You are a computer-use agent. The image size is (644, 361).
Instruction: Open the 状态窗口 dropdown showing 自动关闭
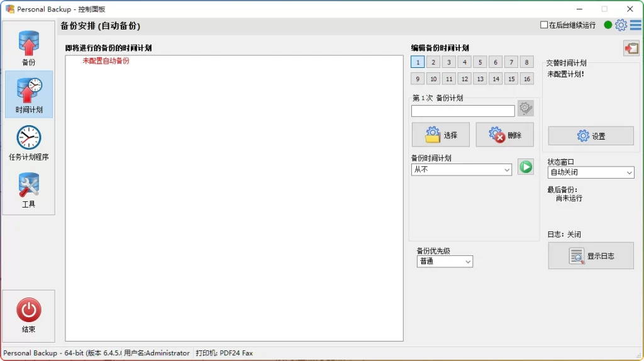(x=591, y=172)
